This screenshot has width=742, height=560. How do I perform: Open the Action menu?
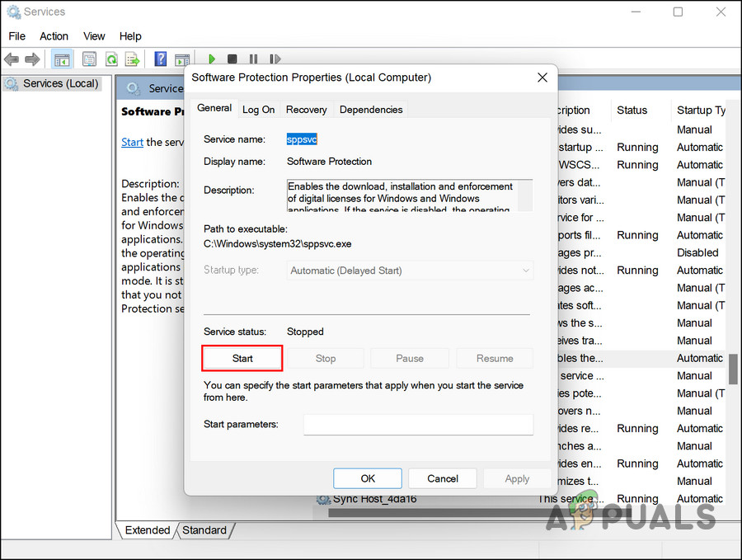[54, 36]
